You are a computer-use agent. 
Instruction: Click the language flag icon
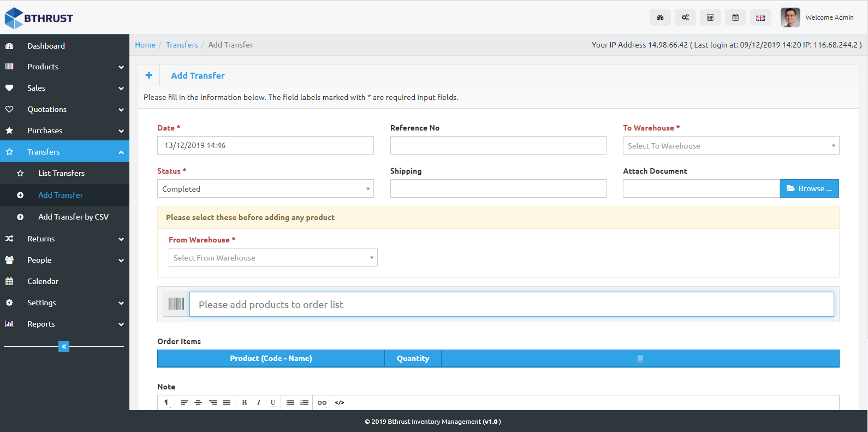click(x=760, y=17)
